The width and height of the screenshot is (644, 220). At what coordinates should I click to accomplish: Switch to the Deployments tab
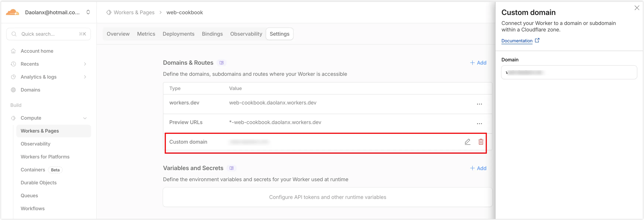(178, 34)
